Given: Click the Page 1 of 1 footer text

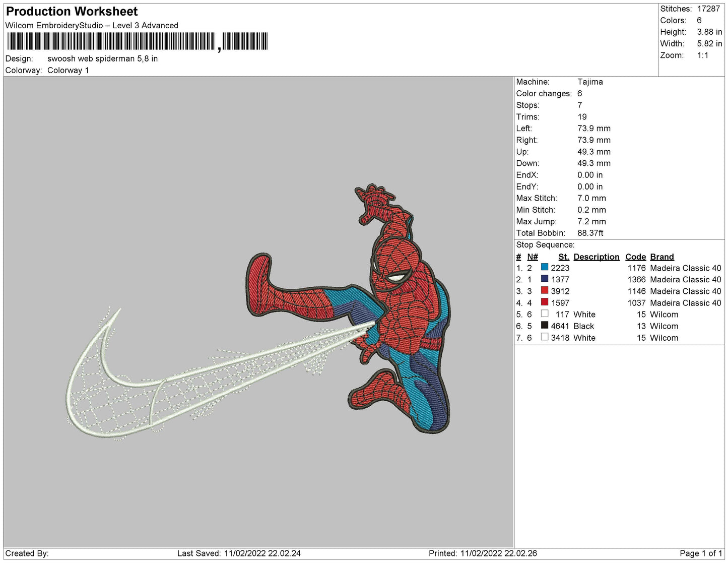Looking at the screenshot, I should 700,553.
